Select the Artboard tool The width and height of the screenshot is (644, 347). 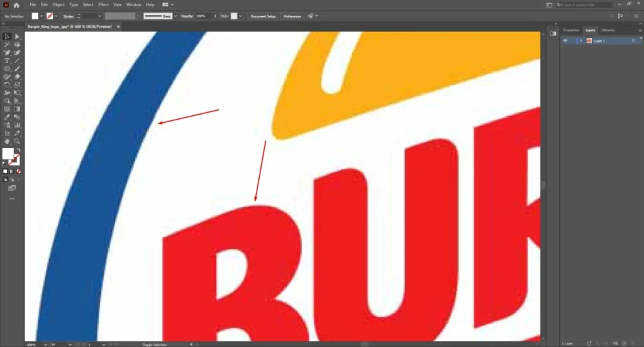click(x=7, y=134)
